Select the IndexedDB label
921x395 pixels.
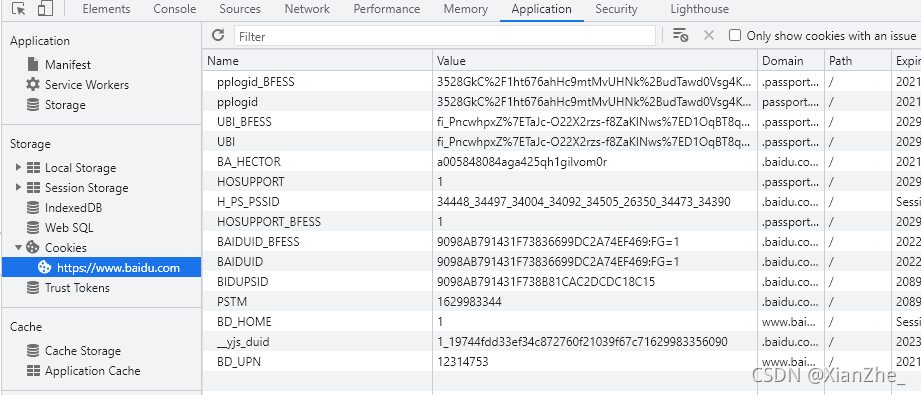[73, 207]
